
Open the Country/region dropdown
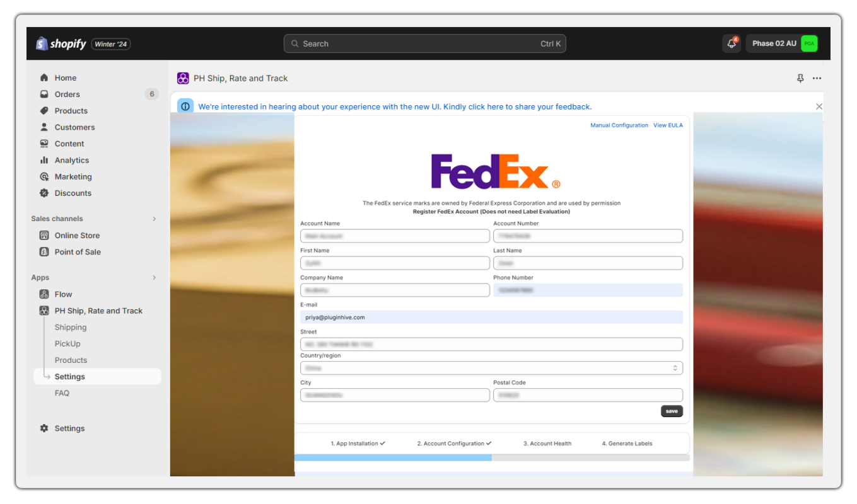pos(491,368)
